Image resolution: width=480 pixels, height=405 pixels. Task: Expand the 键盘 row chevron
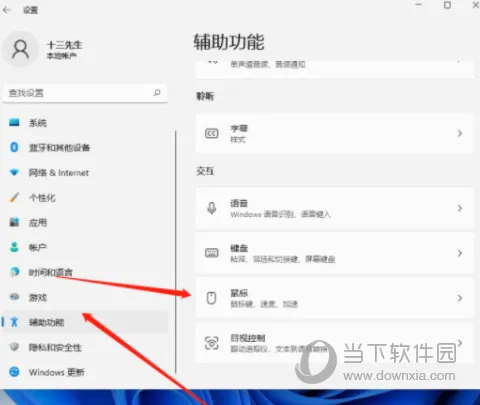(460, 253)
